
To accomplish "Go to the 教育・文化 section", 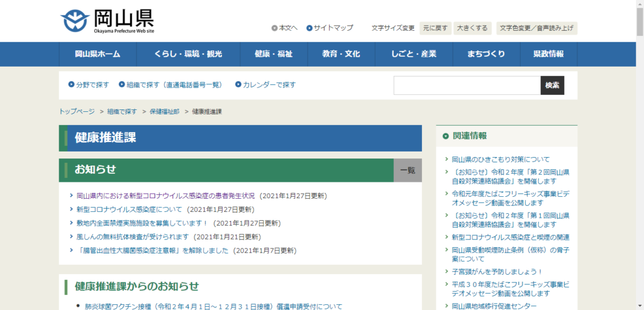I will (341, 54).
